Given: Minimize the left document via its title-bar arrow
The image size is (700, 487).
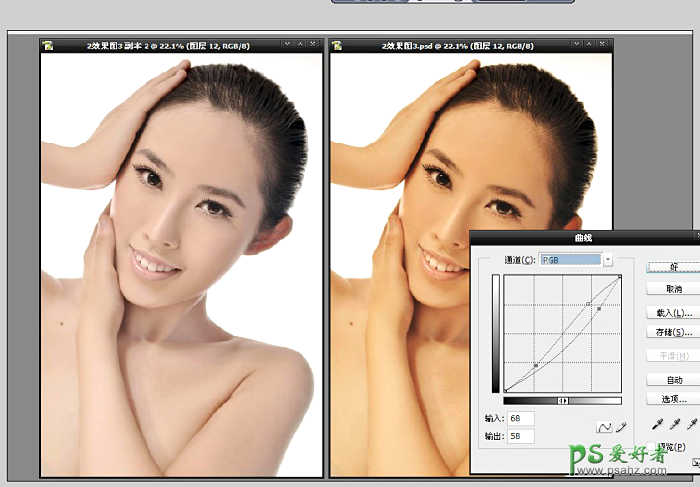Looking at the screenshot, I should (x=287, y=45).
